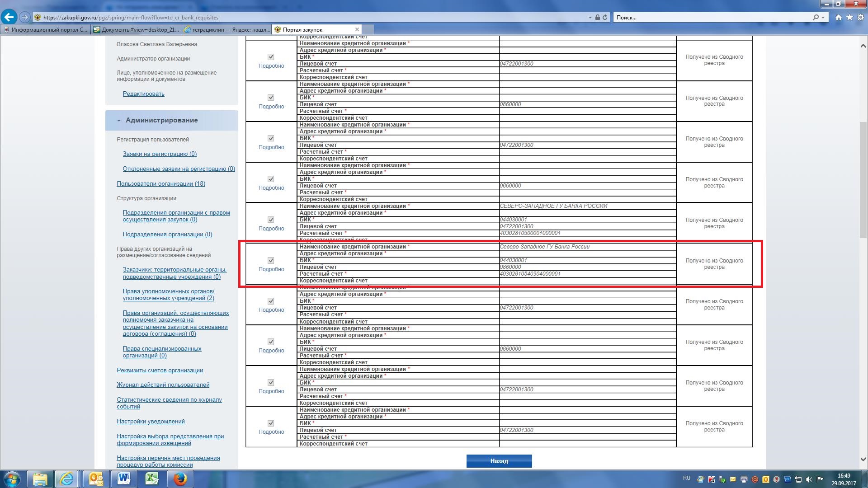Viewport: 868px width, 488px height.
Task: Open Excel from the taskbar
Action: 152,479
